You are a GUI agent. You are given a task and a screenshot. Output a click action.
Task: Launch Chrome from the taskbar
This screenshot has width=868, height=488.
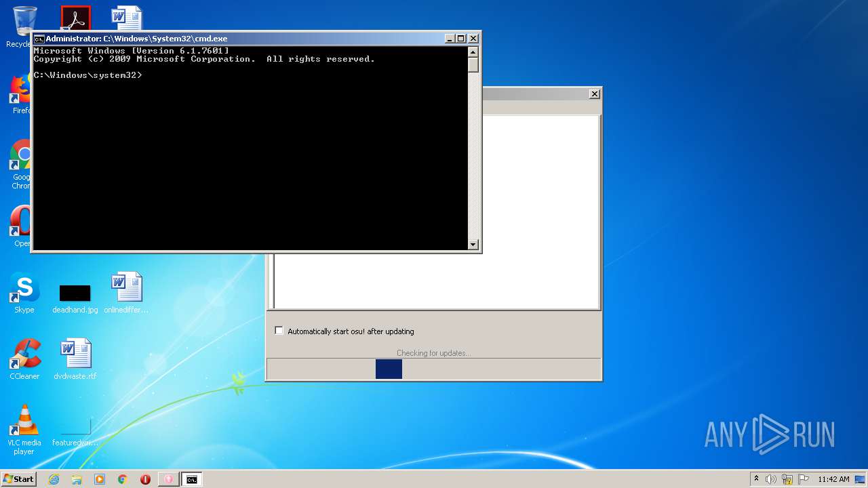tap(123, 479)
